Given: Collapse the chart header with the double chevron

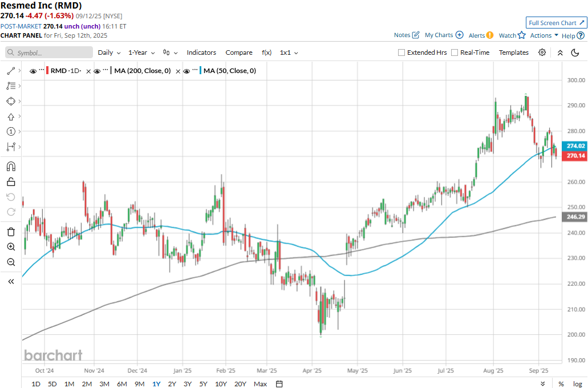Looking at the screenshot, I should 560,53.
